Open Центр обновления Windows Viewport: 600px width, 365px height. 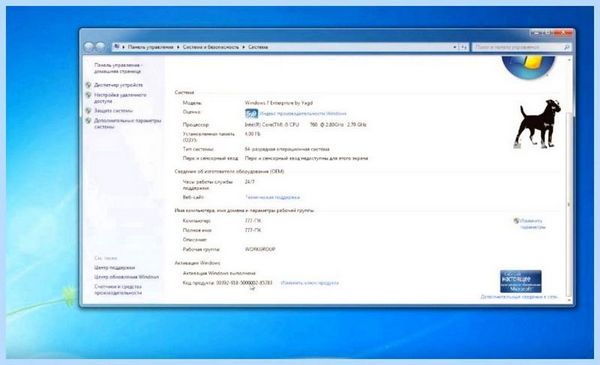(126, 277)
